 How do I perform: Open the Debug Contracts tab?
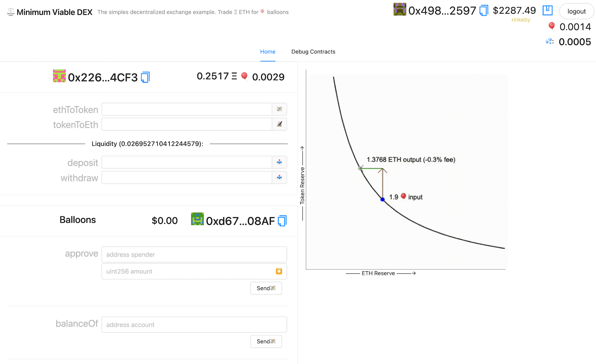(x=313, y=52)
